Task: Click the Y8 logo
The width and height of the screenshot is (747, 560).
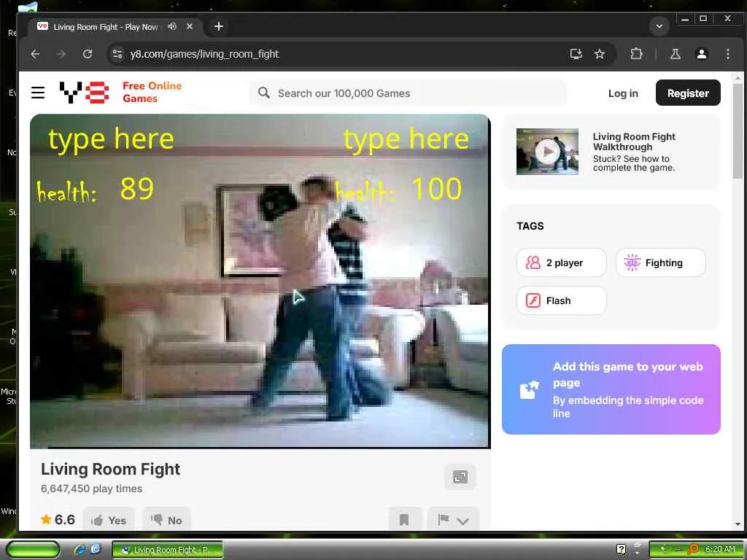Action: point(84,93)
